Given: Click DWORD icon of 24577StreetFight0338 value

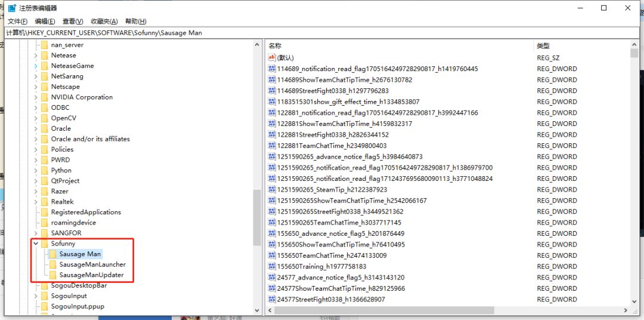Looking at the screenshot, I should [271, 300].
